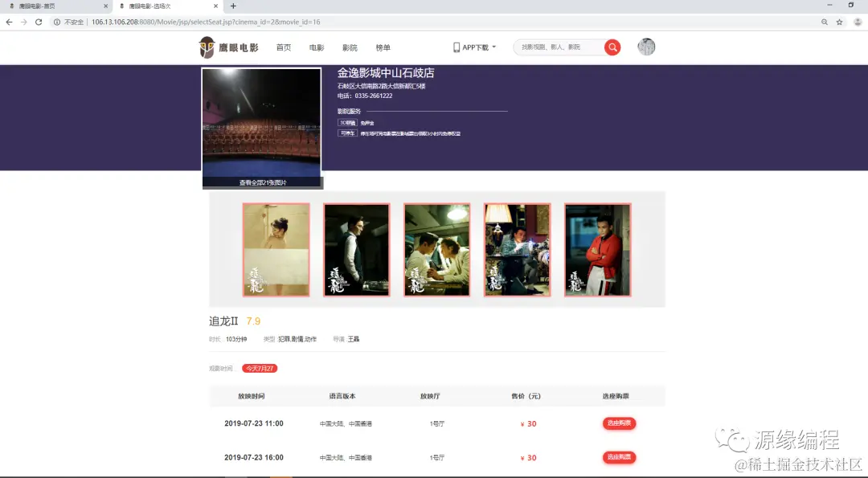
Task: Click the 语言版本 column header
Action: click(x=342, y=396)
